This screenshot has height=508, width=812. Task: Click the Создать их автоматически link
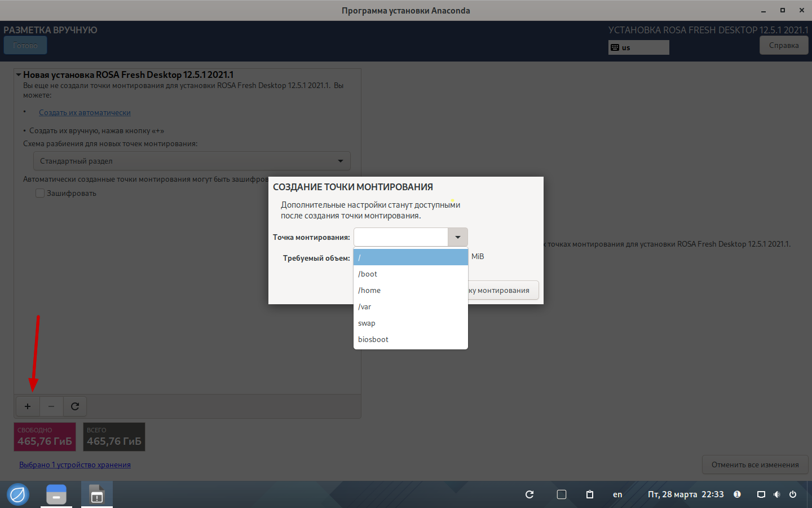[x=85, y=112]
